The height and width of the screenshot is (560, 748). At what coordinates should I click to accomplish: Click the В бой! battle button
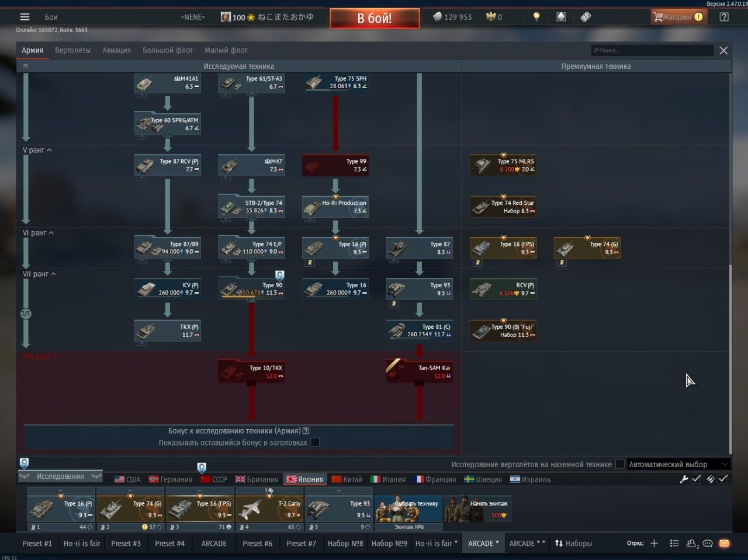(x=375, y=18)
